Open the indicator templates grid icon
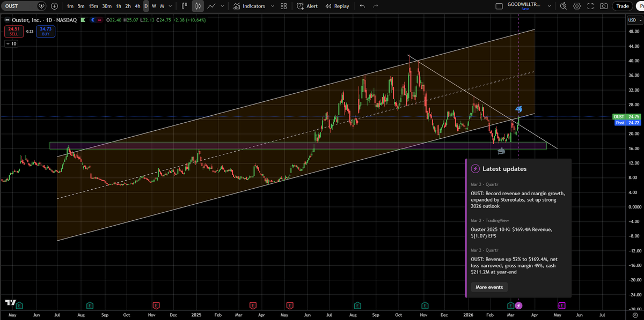This screenshot has width=644, height=320. 284,6
